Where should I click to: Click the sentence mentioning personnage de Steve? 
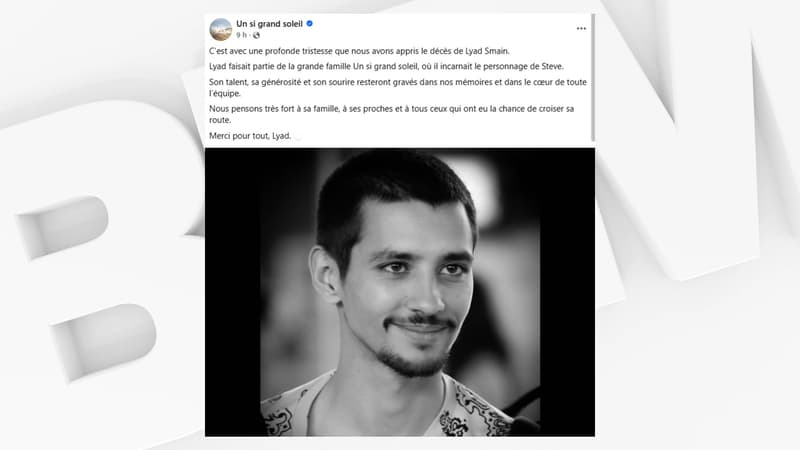click(386, 66)
